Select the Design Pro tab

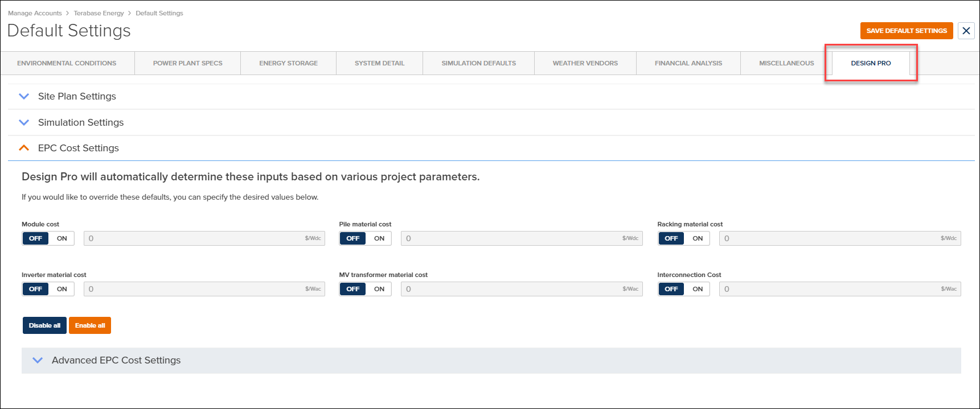click(871, 63)
